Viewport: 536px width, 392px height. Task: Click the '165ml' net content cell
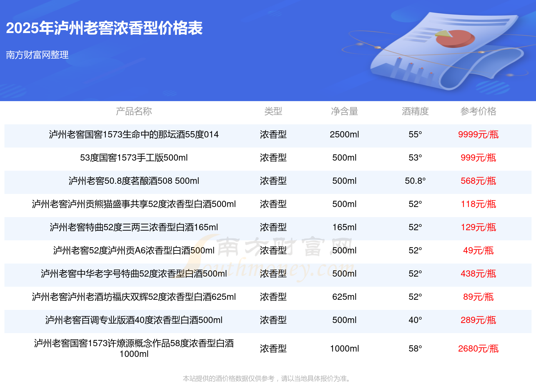(x=345, y=227)
